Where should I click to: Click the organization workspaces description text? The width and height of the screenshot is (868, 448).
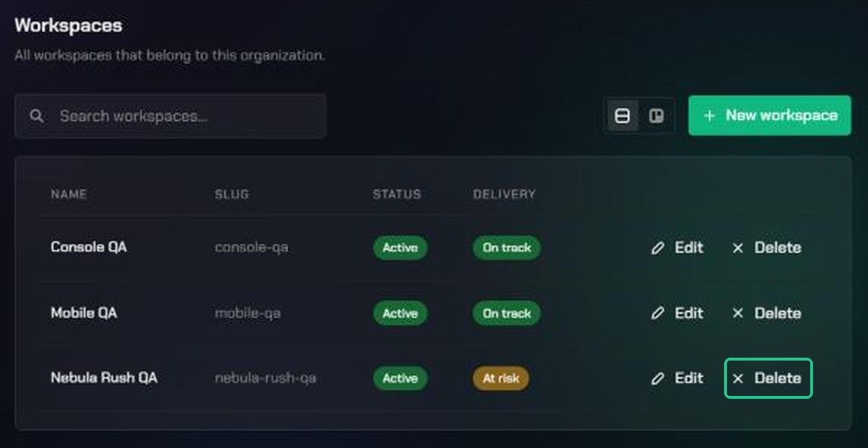(169, 56)
